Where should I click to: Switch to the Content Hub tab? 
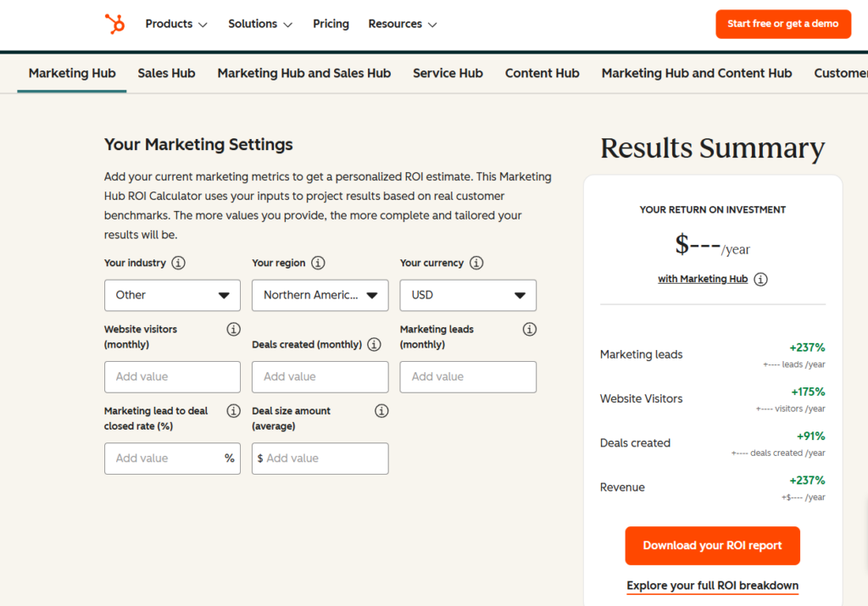click(542, 73)
